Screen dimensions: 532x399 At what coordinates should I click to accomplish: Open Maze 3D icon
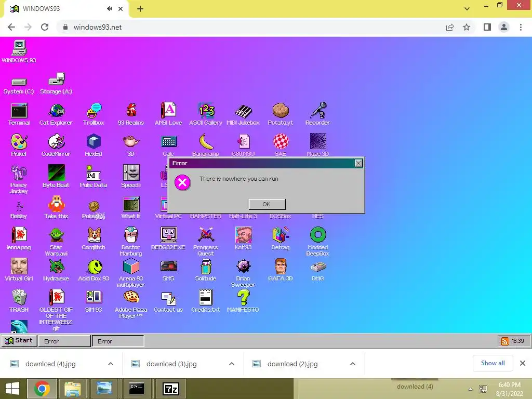click(318, 145)
